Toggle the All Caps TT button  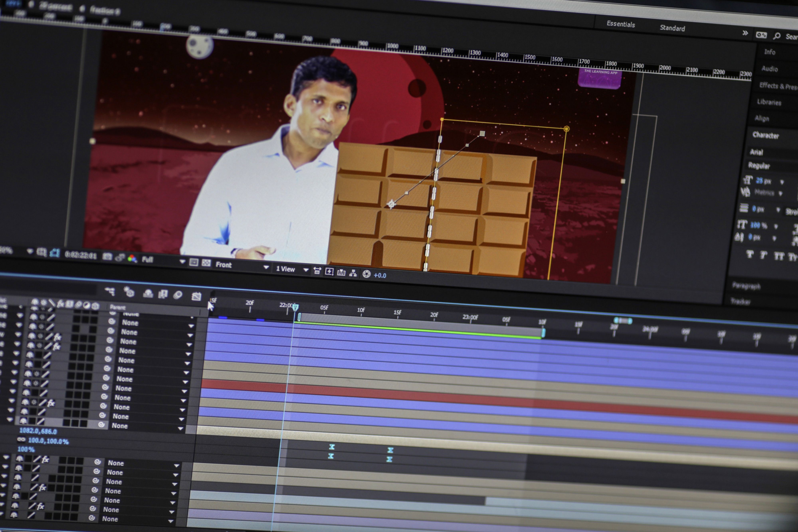(x=779, y=256)
